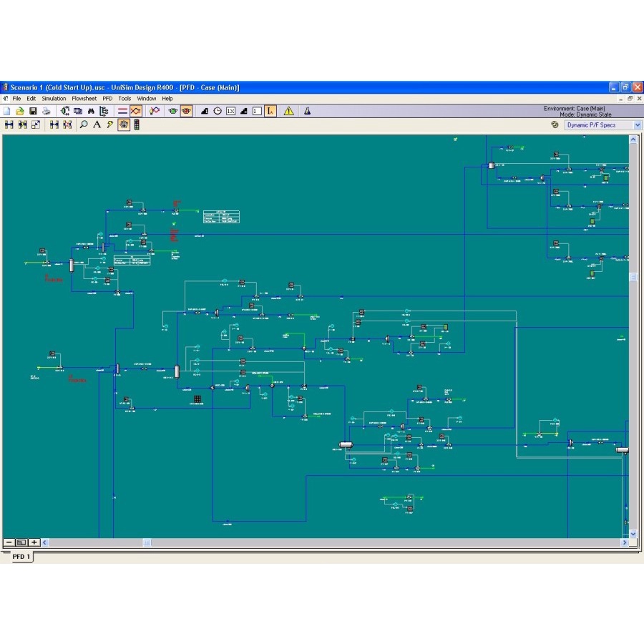Open the Help menu
Image resolution: width=644 pixels, height=644 pixels.
tap(167, 99)
